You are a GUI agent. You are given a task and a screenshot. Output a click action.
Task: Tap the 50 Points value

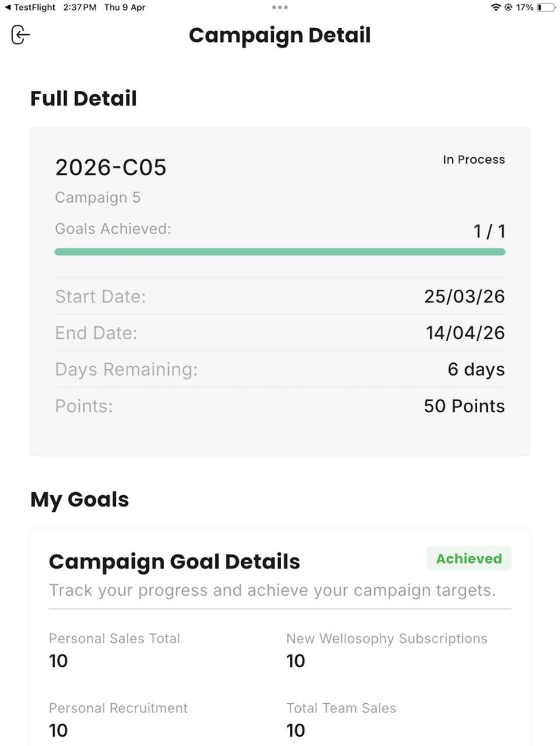[464, 406]
